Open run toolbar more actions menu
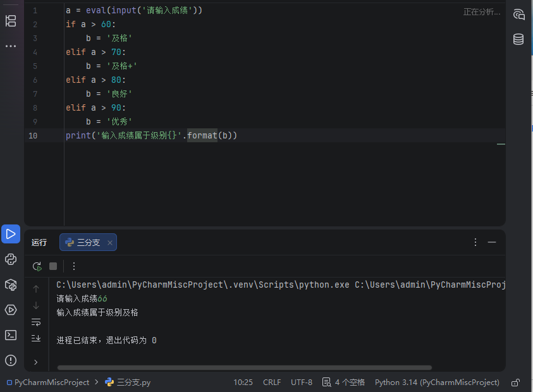 [x=74, y=266]
